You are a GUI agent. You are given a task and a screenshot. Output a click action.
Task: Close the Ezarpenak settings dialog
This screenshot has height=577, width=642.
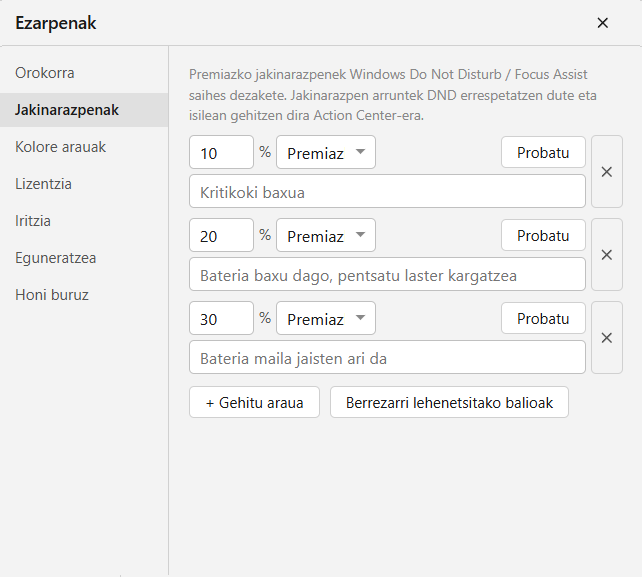[x=602, y=23]
